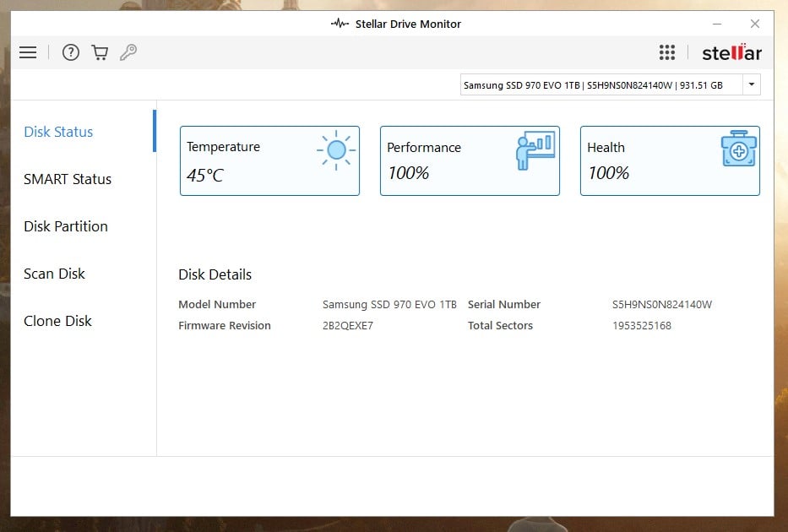Expand the drive selection dropdown arrow
Image resolution: width=788 pixels, height=532 pixels.
752,84
